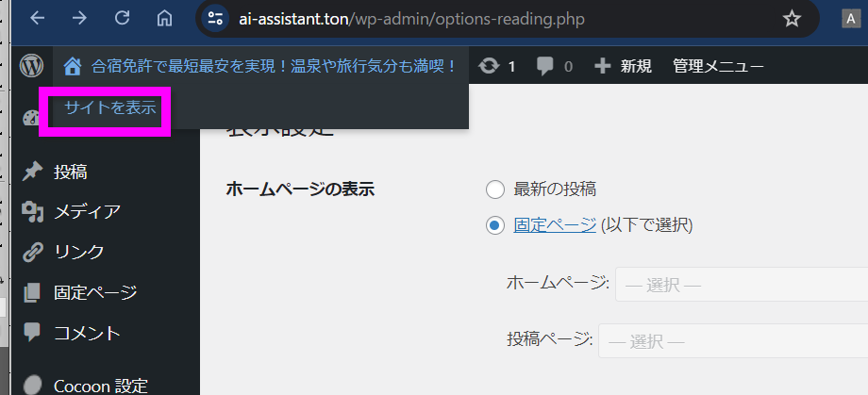Screen dimensions: 868x395
Task: Open the ＋新規 admin bar menu
Action: (622, 66)
